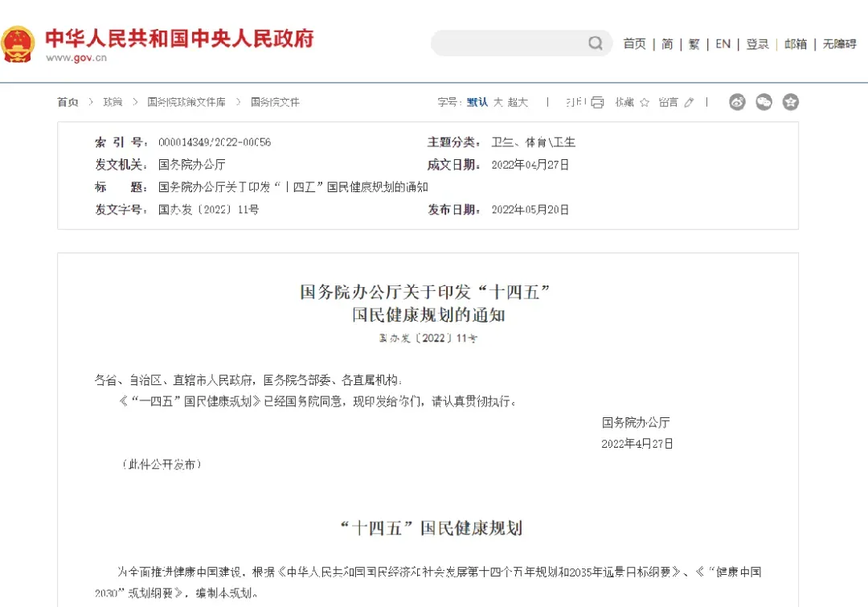
Task: Switch to simplified Chinese 简
Action: [667, 43]
